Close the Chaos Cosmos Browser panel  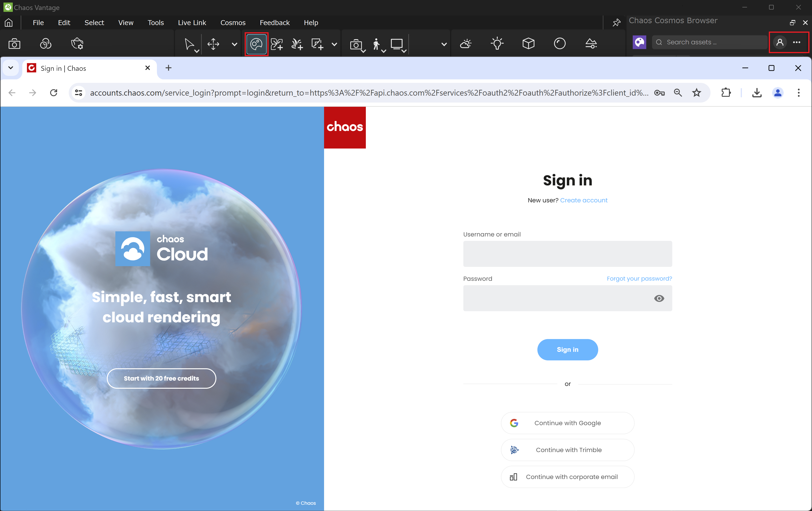pyautogui.click(x=805, y=23)
